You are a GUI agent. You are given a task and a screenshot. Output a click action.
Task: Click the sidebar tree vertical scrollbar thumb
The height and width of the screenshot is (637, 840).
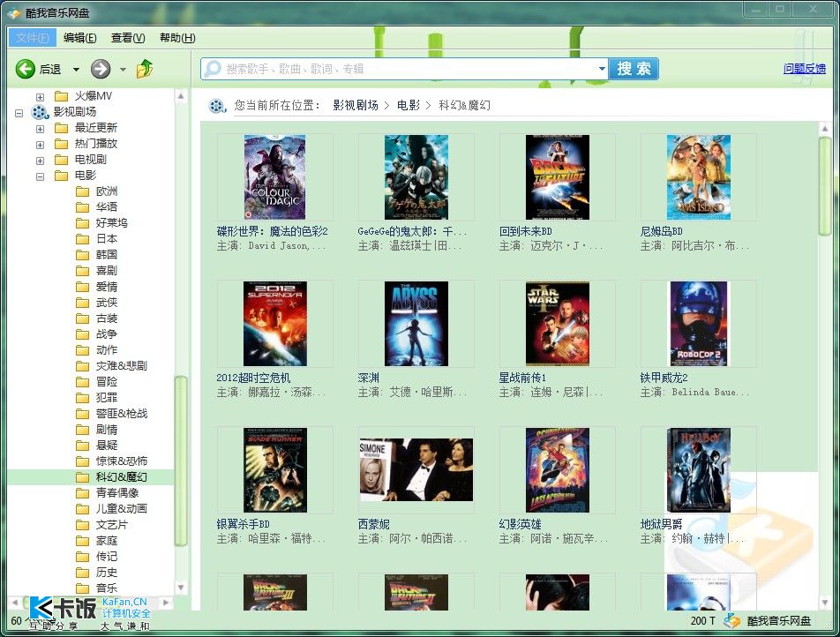tap(181, 461)
